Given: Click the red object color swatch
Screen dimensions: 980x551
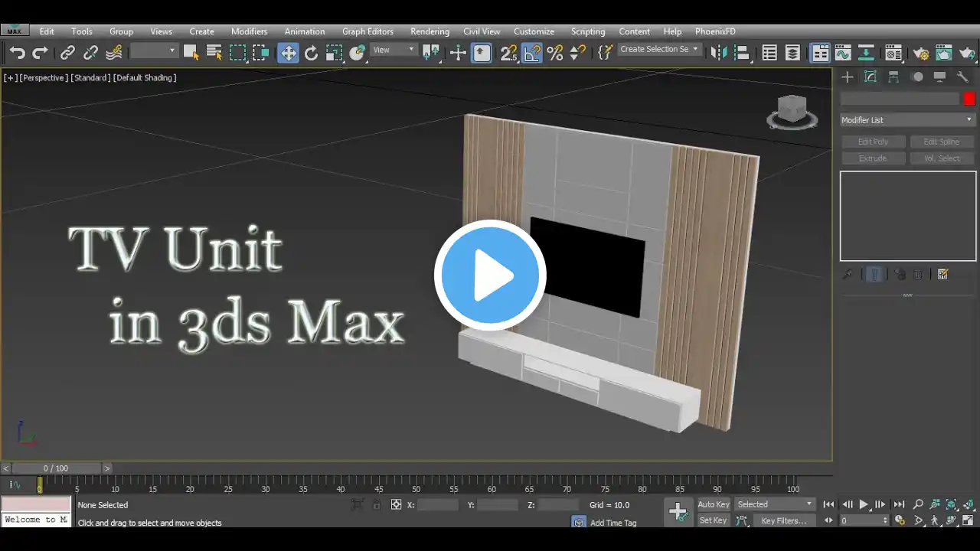Looking at the screenshot, I should [x=969, y=99].
